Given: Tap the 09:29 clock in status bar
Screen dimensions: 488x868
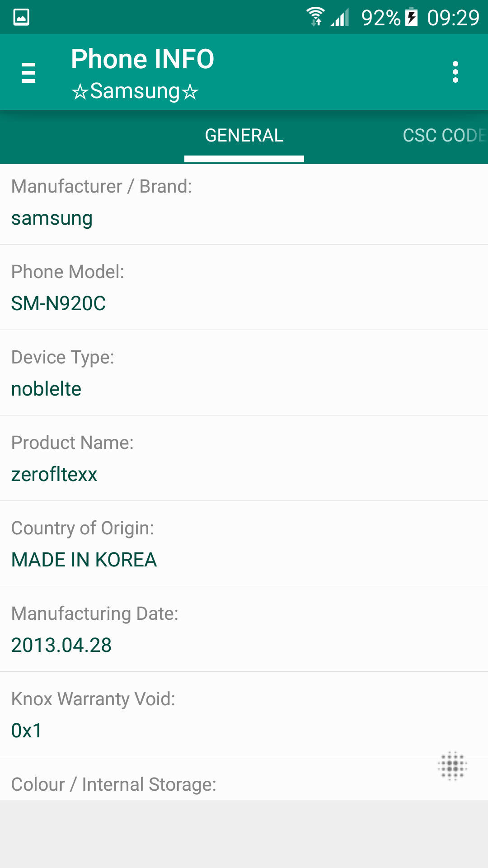Looking at the screenshot, I should 453,18.
